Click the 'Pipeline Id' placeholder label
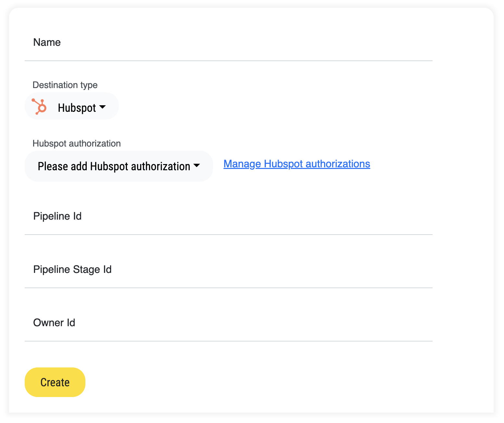The width and height of the screenshot is (504, 423). pos(57,216)
